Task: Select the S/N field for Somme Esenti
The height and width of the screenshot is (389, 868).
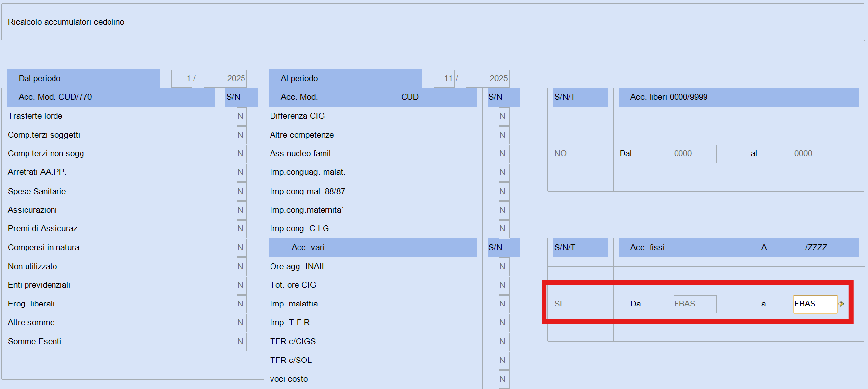Action: pos(242,342)
